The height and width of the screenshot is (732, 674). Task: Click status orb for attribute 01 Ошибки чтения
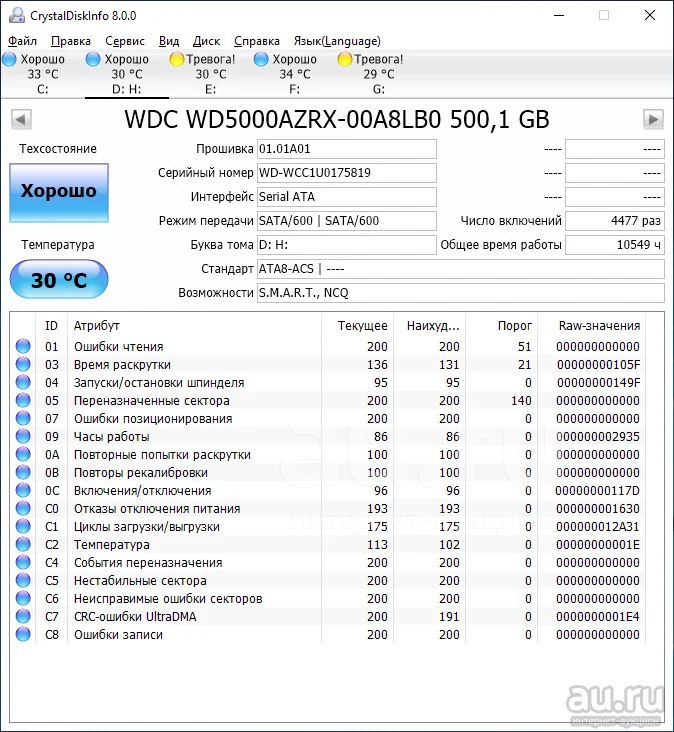point(23,346)
